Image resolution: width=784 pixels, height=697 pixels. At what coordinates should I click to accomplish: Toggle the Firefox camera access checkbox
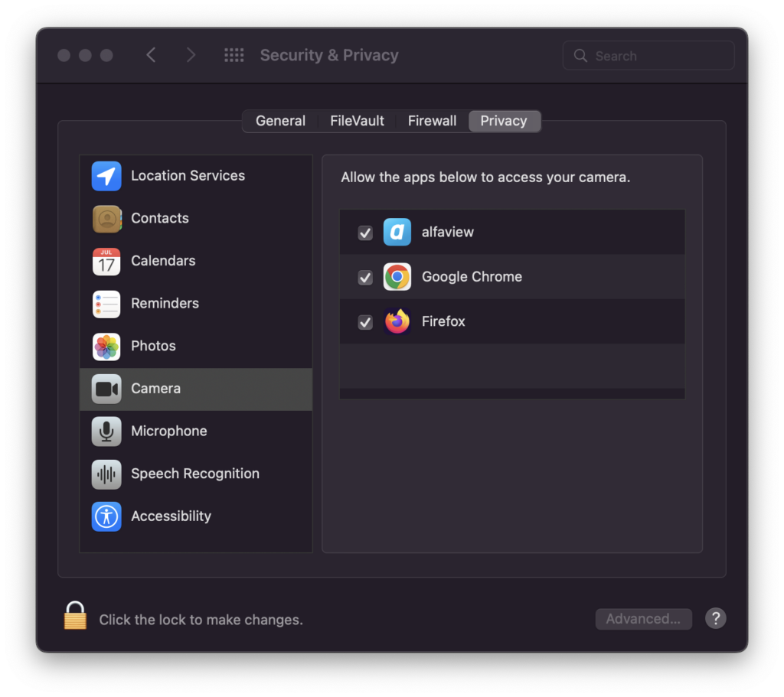tap(364, 322)
